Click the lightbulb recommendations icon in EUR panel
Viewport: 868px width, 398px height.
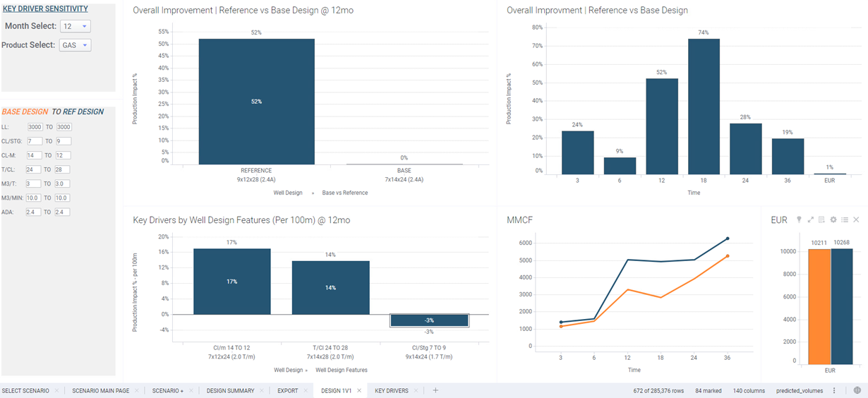point(799,220)
